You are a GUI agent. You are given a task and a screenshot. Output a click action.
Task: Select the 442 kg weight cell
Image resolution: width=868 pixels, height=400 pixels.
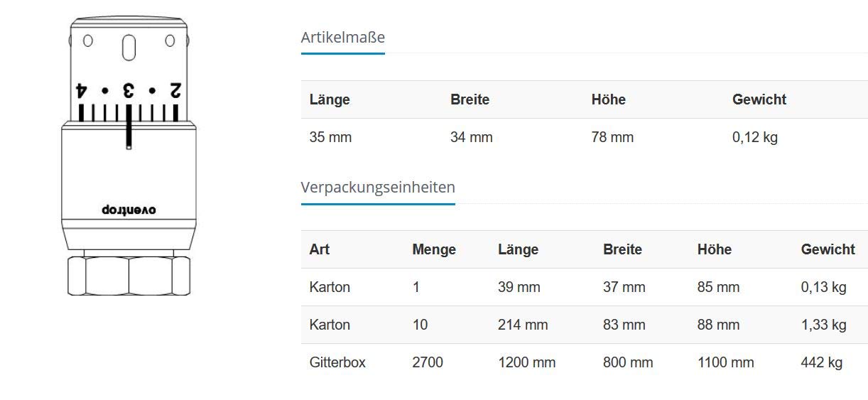pos(821,362)
